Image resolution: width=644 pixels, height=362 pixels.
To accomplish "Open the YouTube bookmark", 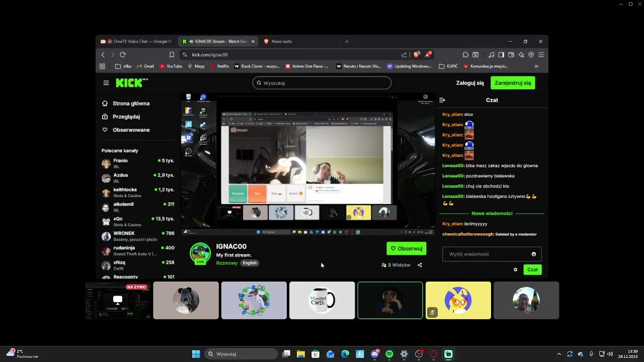I will (x=171, y=66).
